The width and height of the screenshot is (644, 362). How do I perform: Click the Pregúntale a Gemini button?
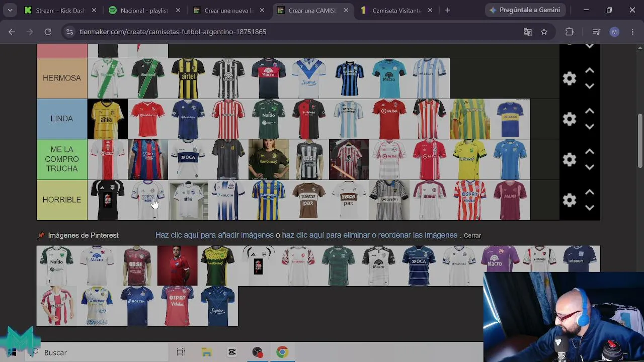526,10
